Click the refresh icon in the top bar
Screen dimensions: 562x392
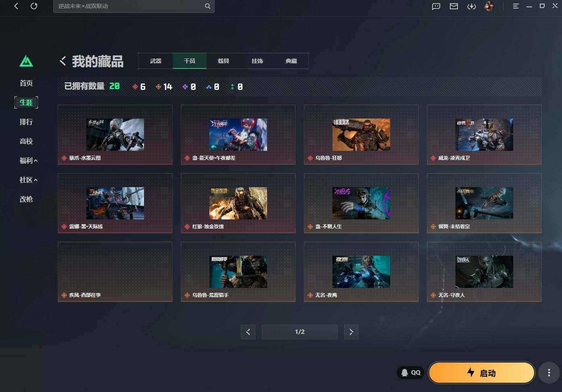click(x=34, y=6)
